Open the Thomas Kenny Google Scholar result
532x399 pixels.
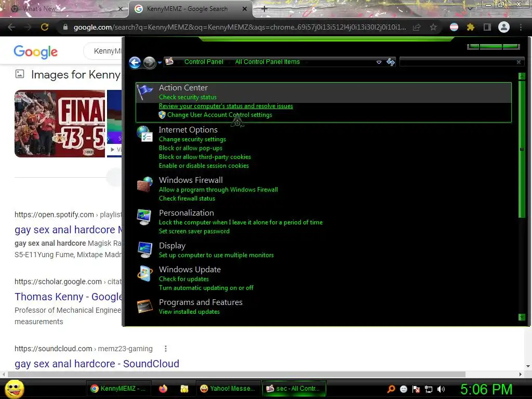[x=68, y=297]
